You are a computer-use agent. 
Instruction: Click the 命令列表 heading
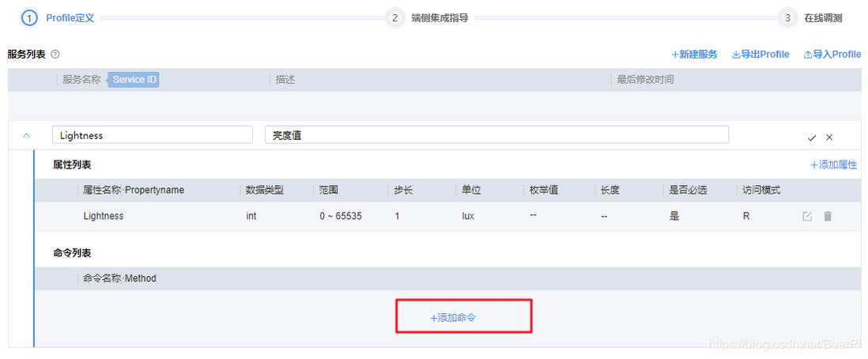72,253
